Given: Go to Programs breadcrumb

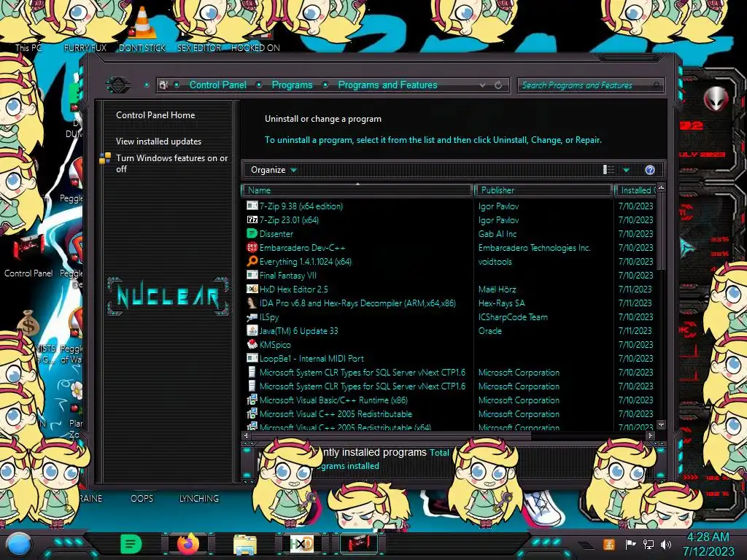Looking at the screenshot, I should (x=292, y=85).
